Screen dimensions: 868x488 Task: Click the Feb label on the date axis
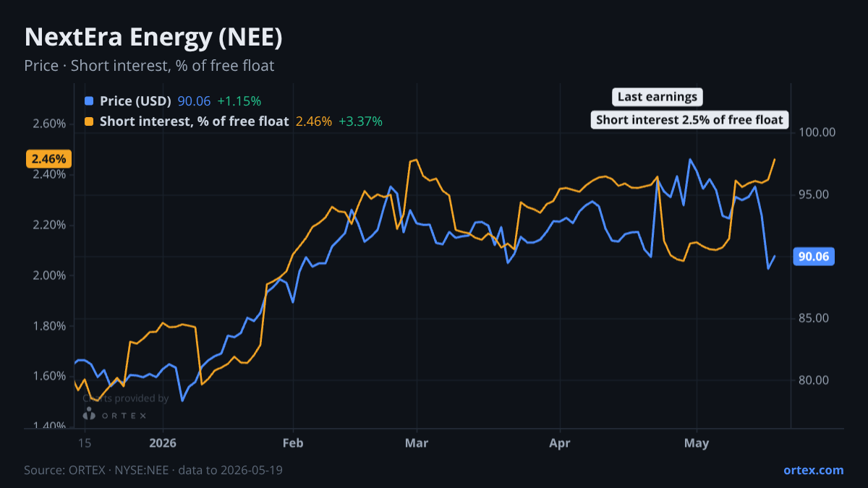293,443
